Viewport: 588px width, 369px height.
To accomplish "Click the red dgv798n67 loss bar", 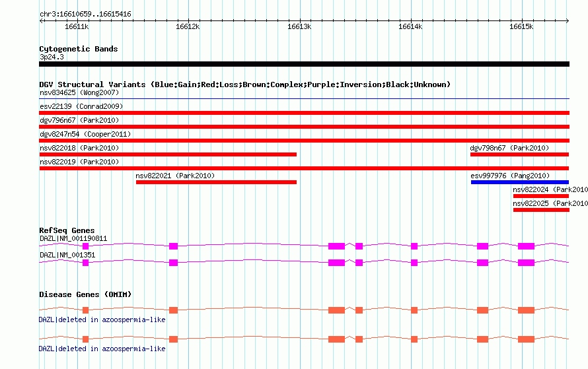I will click(x=520, y=154).
